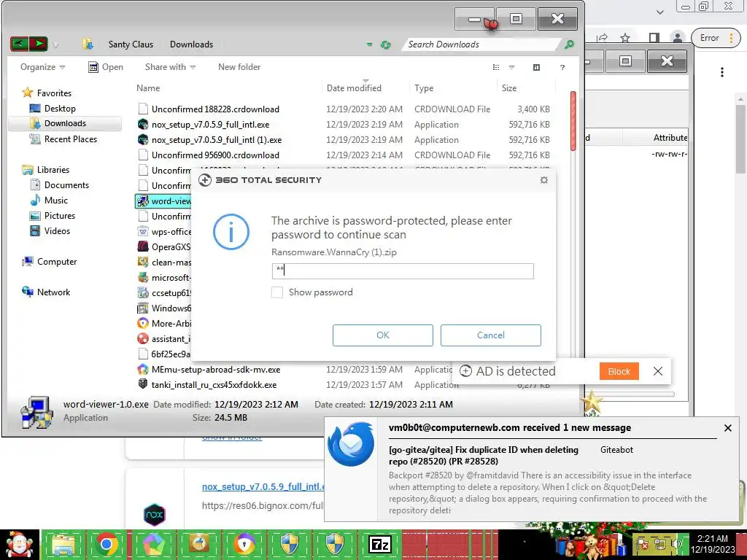Dismiss the Thunderbird message notification
Screen dimensions: 747x560
tap(727, 427)
